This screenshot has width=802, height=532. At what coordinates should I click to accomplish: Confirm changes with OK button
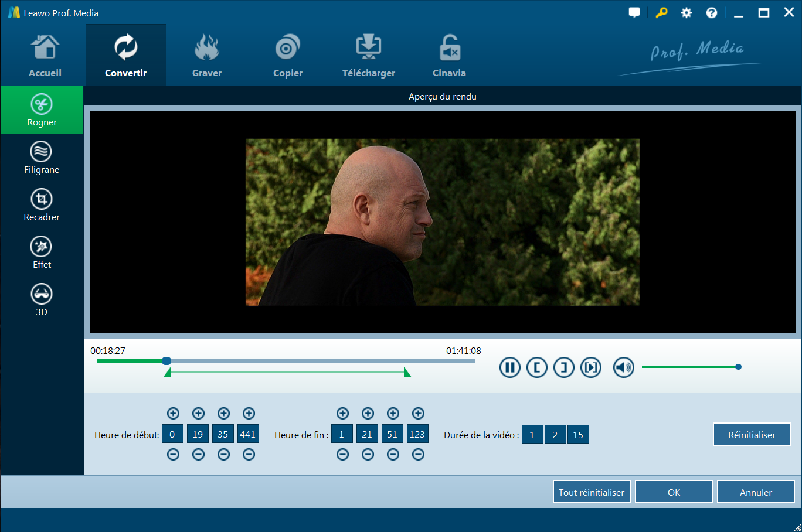coord(674,492)
